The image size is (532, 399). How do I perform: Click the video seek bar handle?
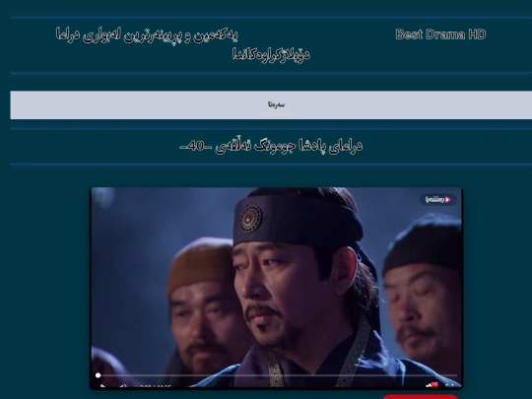(x=99, y=375)
